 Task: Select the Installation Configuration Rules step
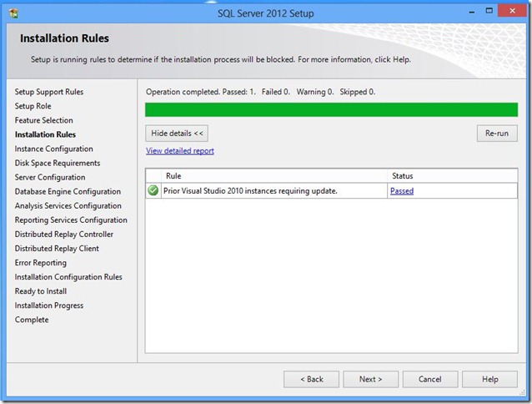pos(68,277)
